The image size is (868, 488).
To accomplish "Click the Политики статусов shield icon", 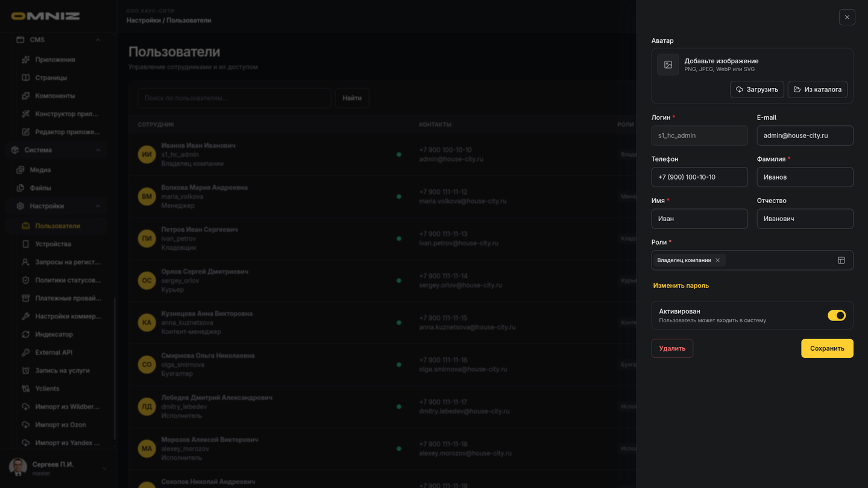I will coord(25,280).
